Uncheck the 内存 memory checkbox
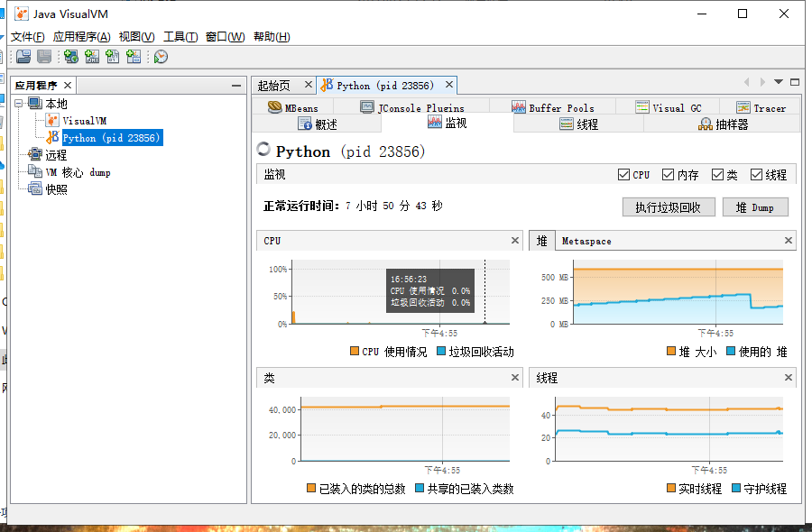 coord(668,175)
